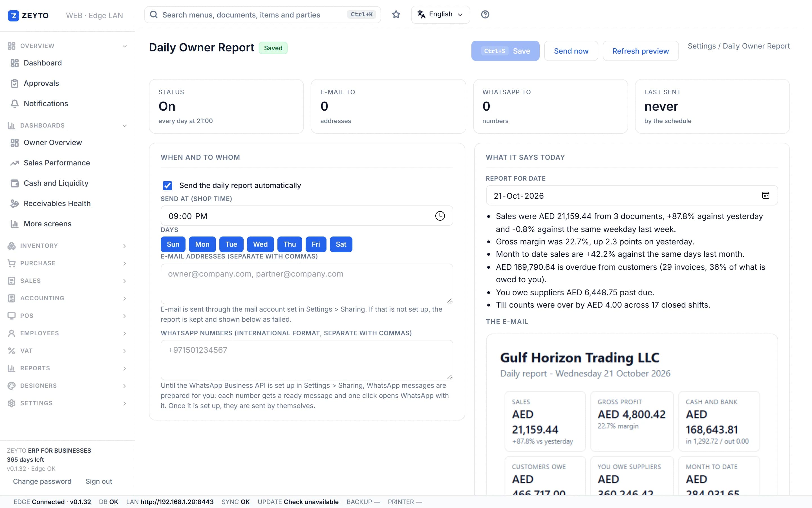
Task: Open the clock time picker icon
Action: click(x=440, y=216)
